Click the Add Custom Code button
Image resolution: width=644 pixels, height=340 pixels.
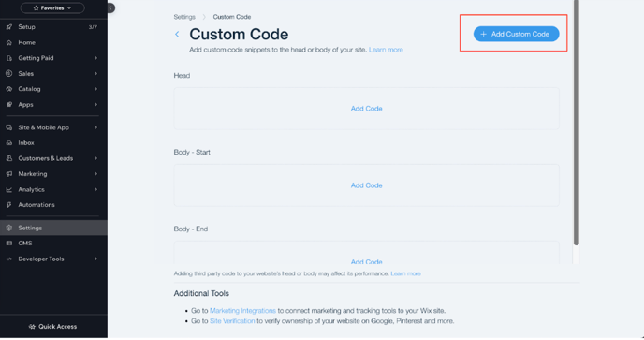(x=516, y=34)
